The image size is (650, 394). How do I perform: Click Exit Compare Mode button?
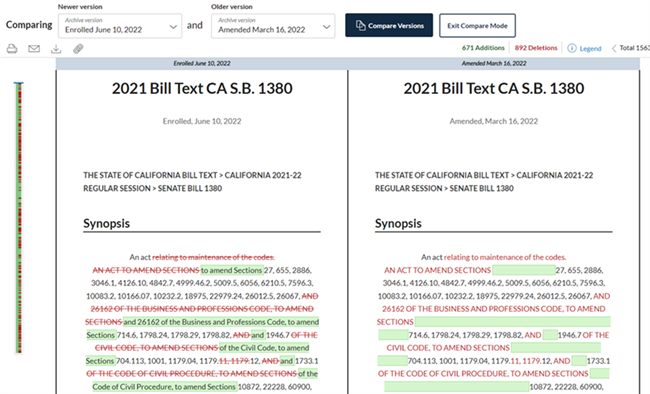477,26
